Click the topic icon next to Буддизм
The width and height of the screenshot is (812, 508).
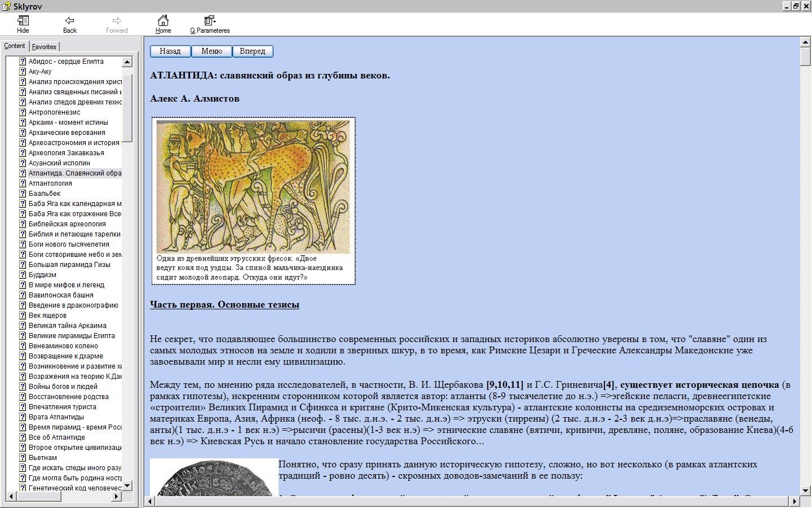coord(23,275)
